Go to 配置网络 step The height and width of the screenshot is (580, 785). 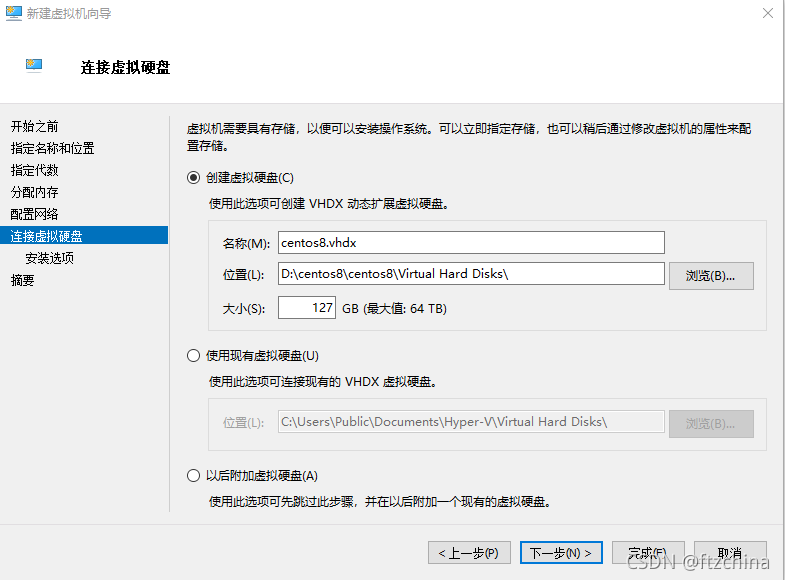[35, 215]
